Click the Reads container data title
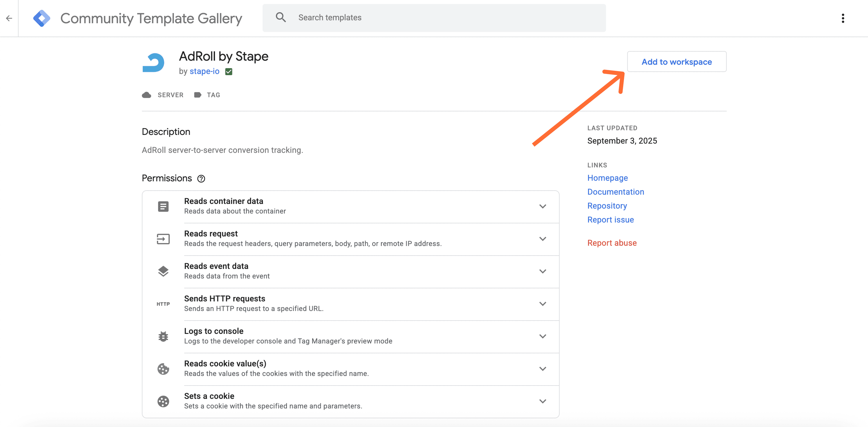868x427 pixels. click(224, 201)
